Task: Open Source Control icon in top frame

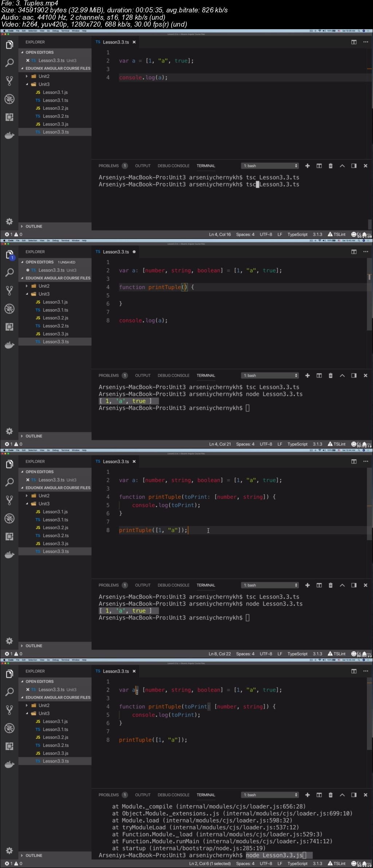Action: [x=9, y=81]
